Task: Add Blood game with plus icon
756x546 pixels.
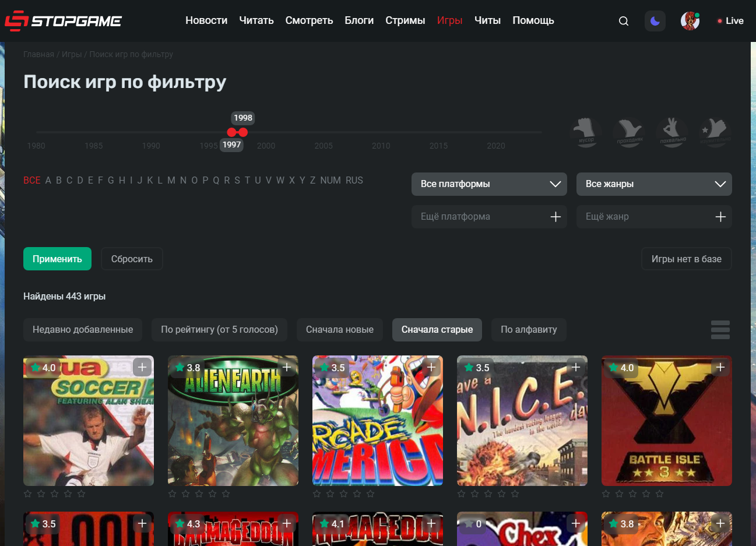Action: (x=142, y=523)
